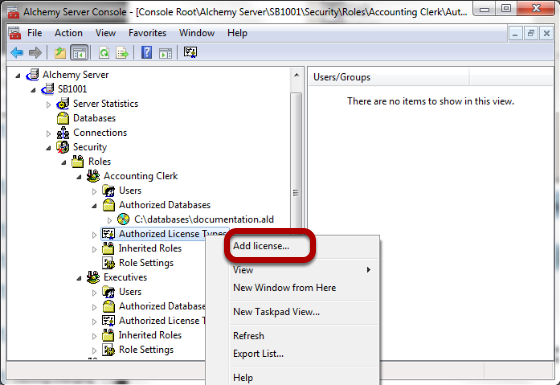
Task: Collapse the Security node
Action: coord(49,148)
